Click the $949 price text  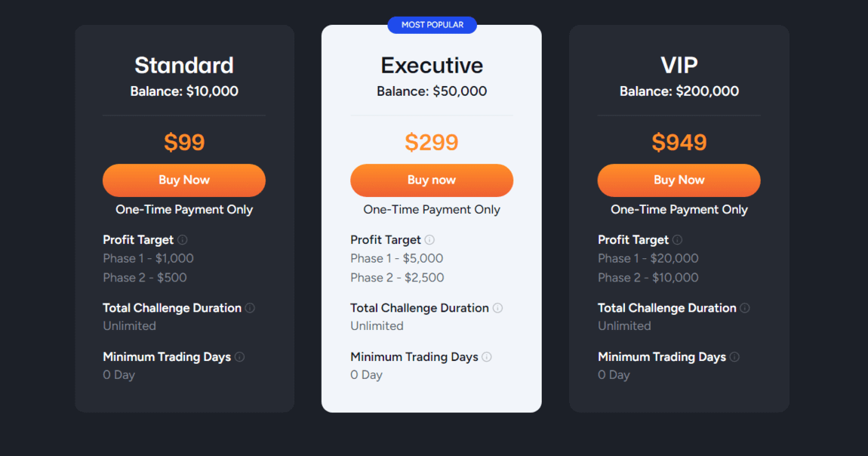coord(679,142)
